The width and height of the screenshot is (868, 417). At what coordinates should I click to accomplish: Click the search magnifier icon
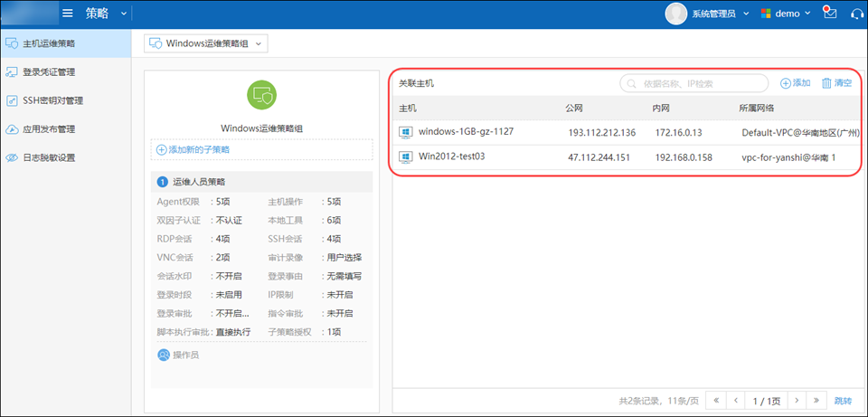click(x=632, y=83)
